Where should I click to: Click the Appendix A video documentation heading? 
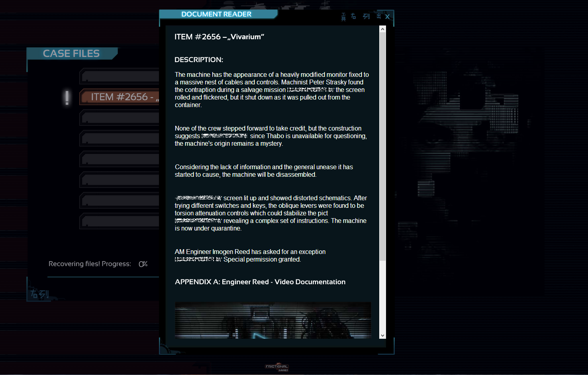260,282
